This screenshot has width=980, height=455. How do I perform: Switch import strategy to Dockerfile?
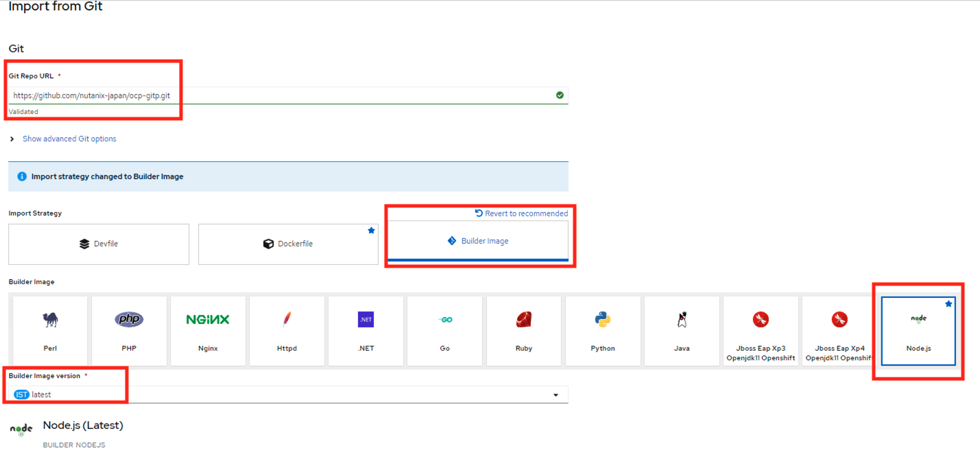(x=288, y=244)
